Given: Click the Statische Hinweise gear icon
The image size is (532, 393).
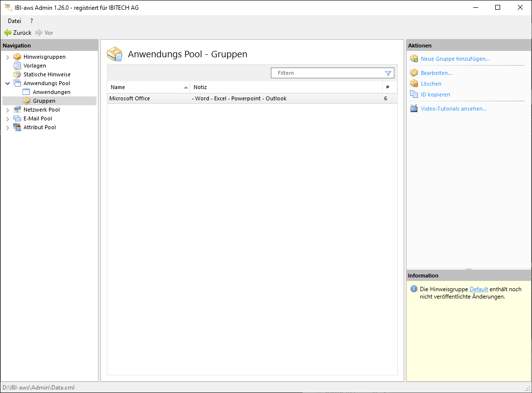Looking at the screenshot, I should tap(17, 74).
